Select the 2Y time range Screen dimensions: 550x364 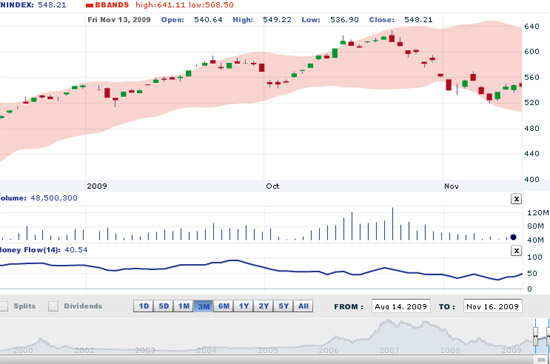[x=263, y=306]
